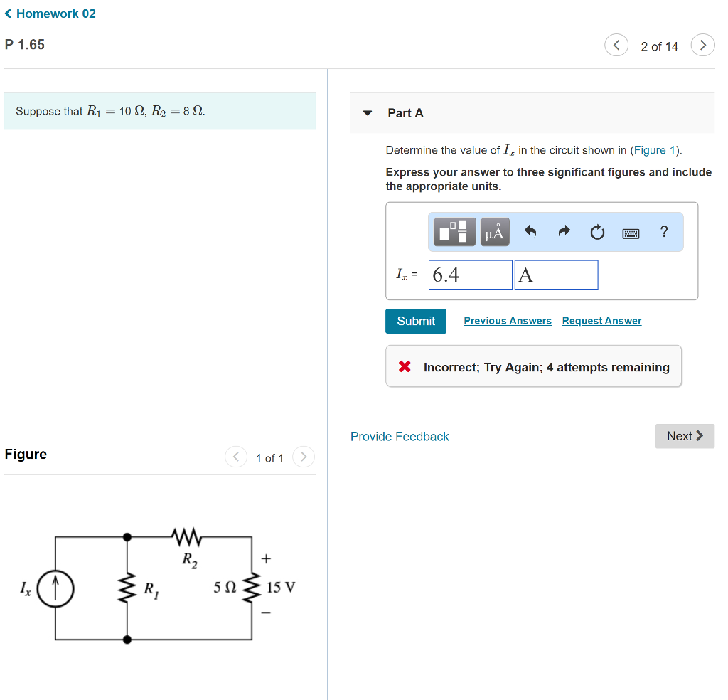Open the units symbols tool (µÅ)
Viewport: 728px width, 700px height.
coord(495,232)
